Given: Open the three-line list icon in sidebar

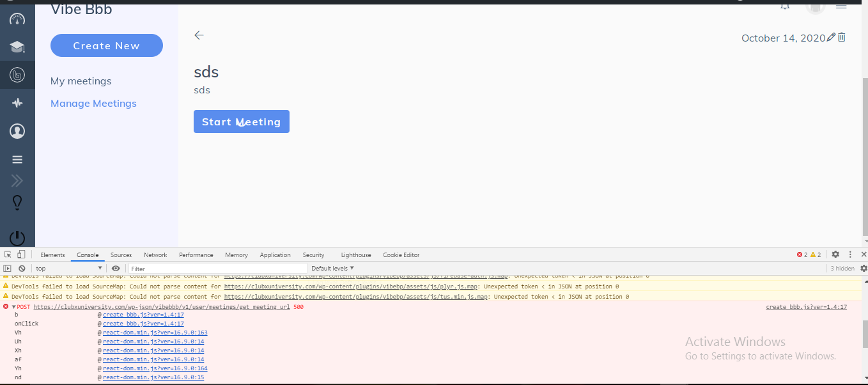Looking at the screenshot, I should point(17,160).
